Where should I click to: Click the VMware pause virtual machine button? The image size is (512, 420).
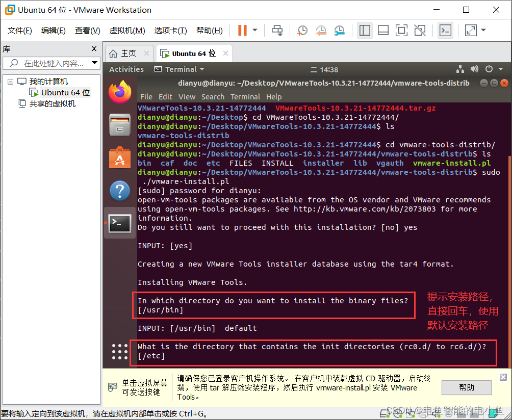click(242, 31)
